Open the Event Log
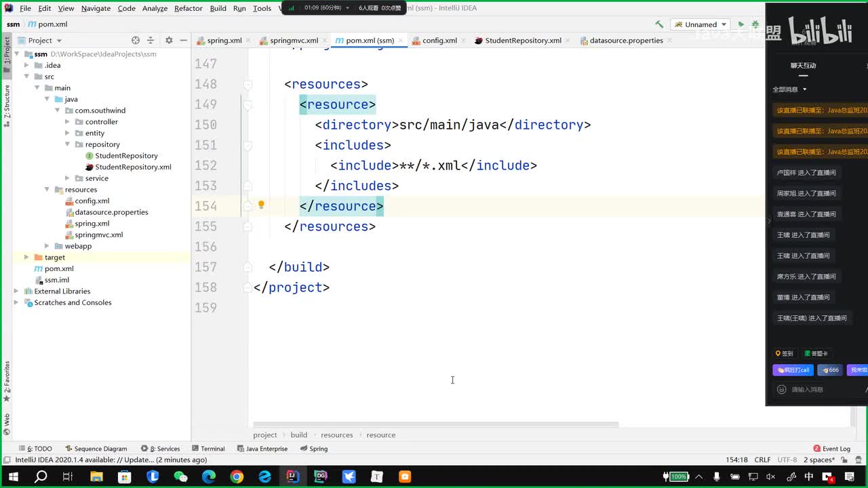Image resolution: width=868 pixels, height=488 pixels. coord(832,449)
